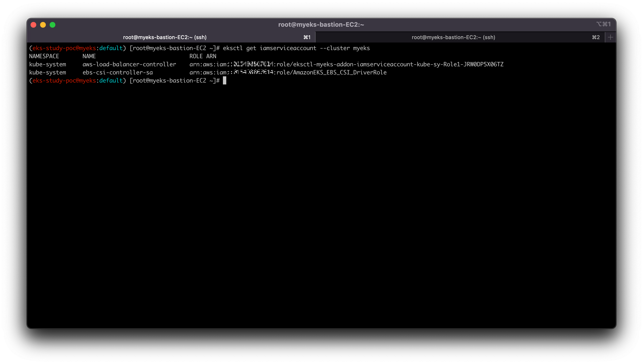
Task: Click the yellow minimize window button
Action: click(43, 25)
